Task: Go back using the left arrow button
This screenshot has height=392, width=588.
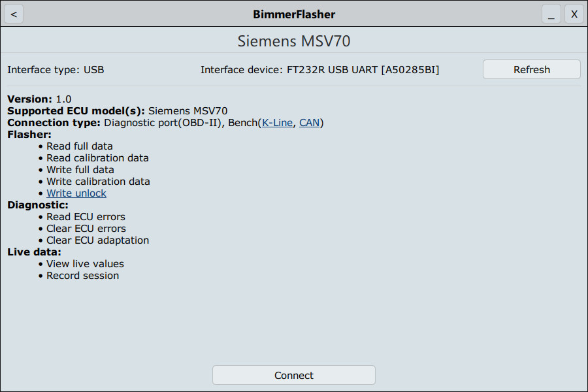Action: [x=14, y=14]
